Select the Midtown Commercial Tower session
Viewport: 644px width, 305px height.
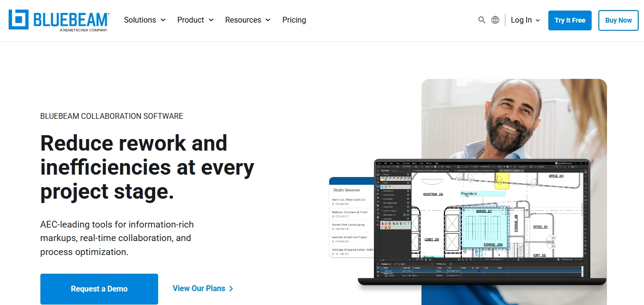pos(350,214)
